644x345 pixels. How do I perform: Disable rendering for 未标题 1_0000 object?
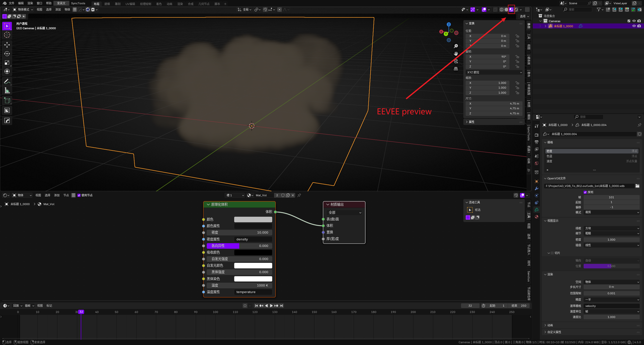point(639,26)
